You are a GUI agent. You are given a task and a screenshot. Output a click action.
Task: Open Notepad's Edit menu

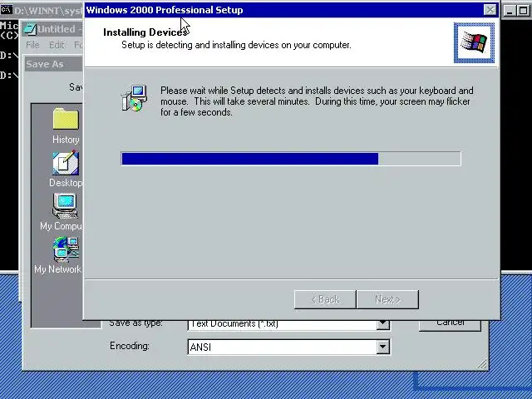coord(57,45)
